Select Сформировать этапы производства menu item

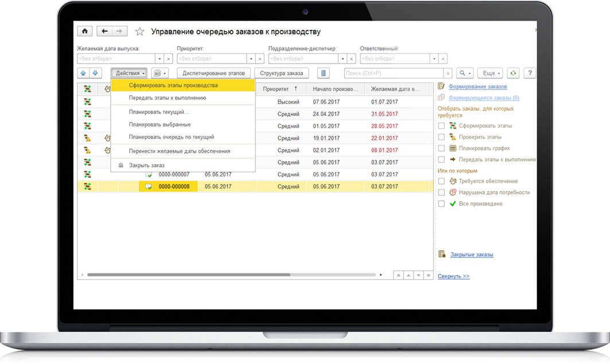(x=183, y=85)
